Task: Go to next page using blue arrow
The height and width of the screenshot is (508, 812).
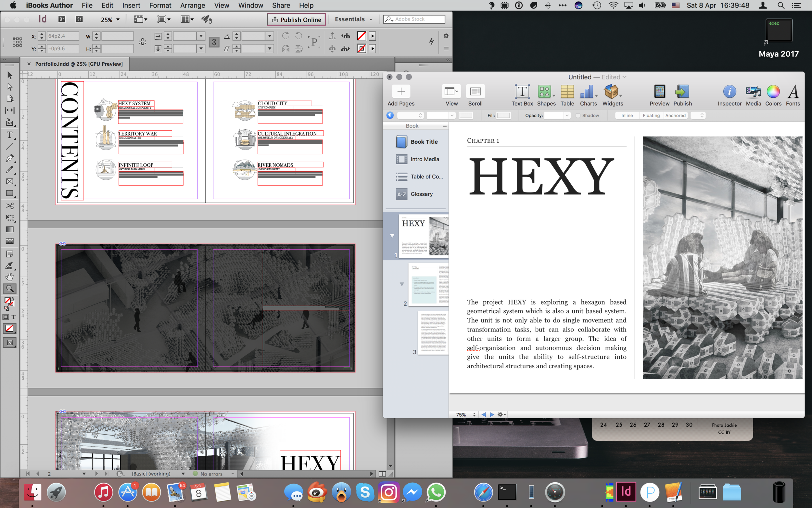Action: pos(492,415)
